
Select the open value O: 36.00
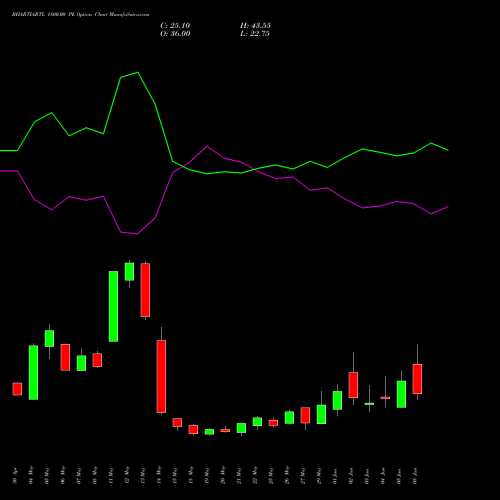[x=175, y=34]
